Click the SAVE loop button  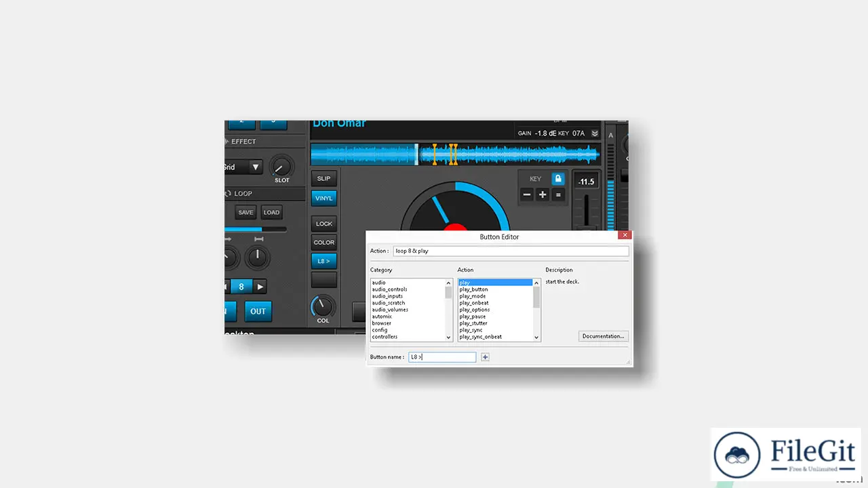[245, 212]
